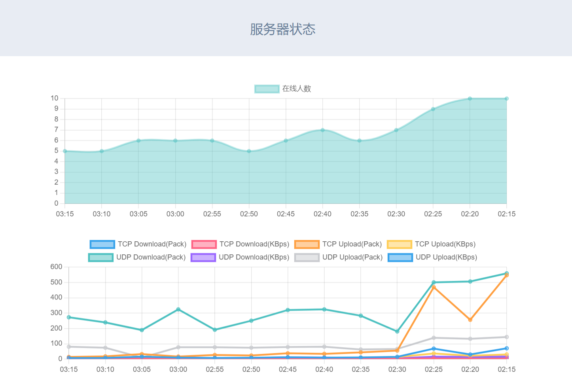Viewport: 572px width, 392px height.
Task: Click the 在线人数 legend label text
Action: [297, 89]
